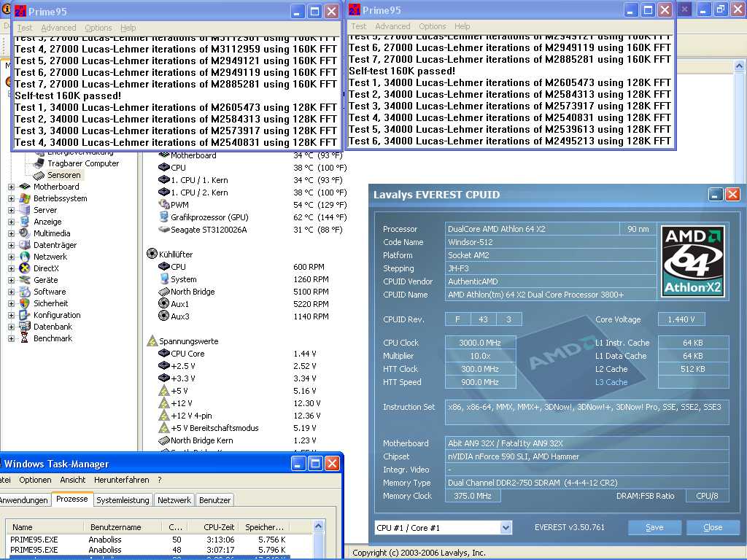Click the +2.5 V voltage icon
Viewport: 747px width, 560px height.
click(x=164, y=366)
